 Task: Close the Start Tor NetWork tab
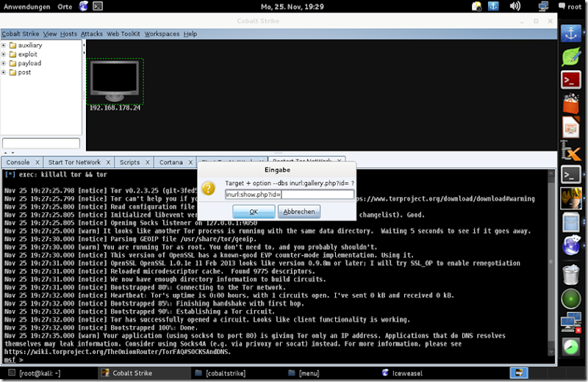[x=108, y=162]
